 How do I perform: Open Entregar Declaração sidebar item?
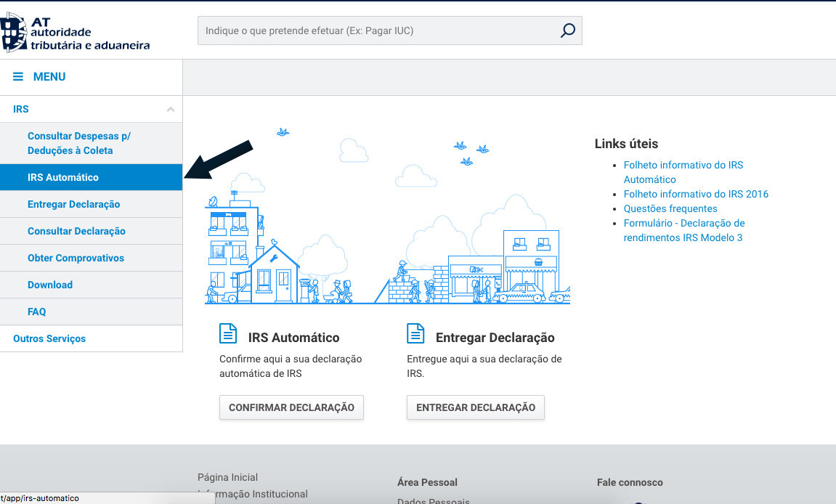[x=92, y=204]
